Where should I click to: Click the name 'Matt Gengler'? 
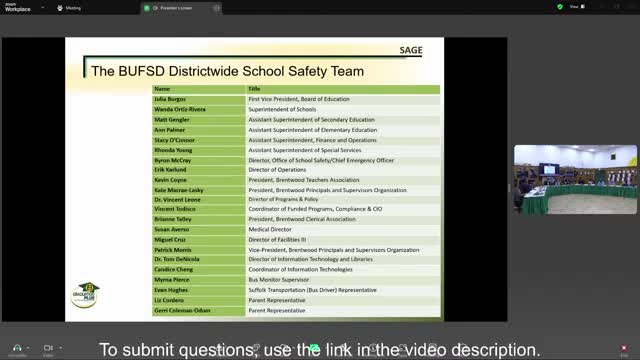click(172, 120)
